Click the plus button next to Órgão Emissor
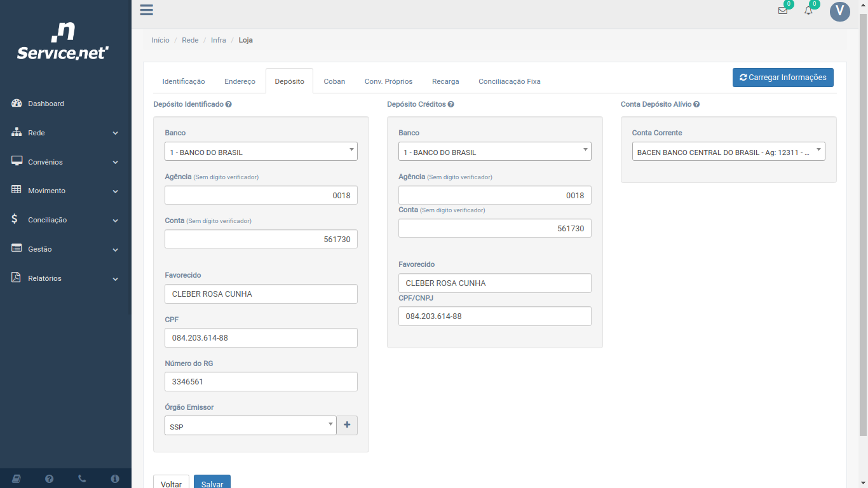Image resolution: width=868 pixels, height=488 pixels. pos(347,425)
